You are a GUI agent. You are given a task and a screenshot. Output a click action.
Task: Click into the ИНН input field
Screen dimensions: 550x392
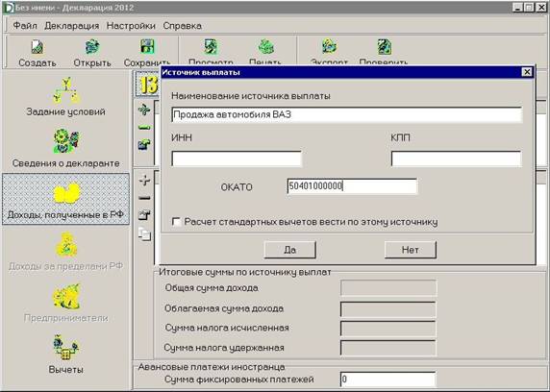pos(237,159)
